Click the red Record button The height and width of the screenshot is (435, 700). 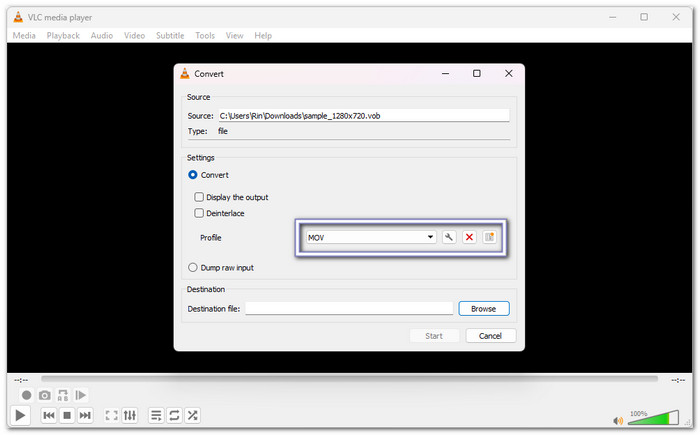(x=26, y=395)
